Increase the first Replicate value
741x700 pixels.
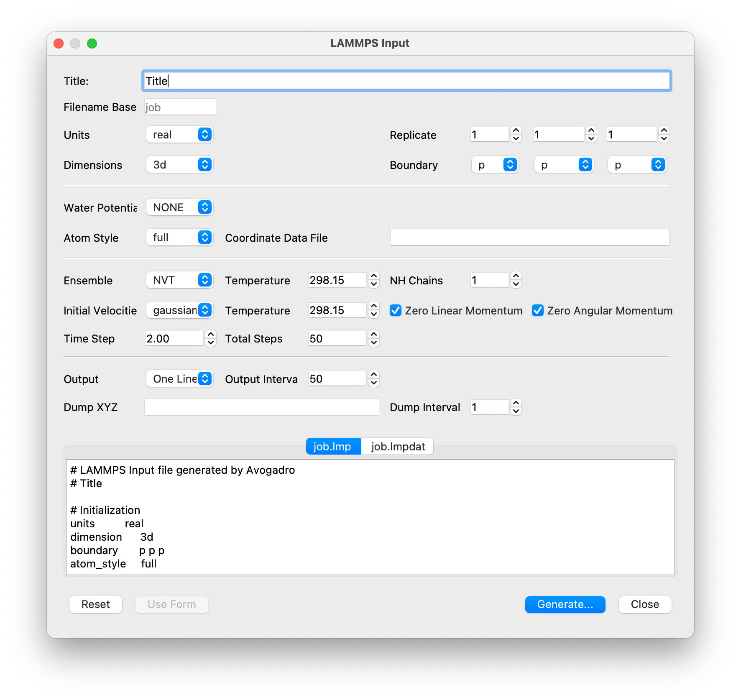coord(516,130)
